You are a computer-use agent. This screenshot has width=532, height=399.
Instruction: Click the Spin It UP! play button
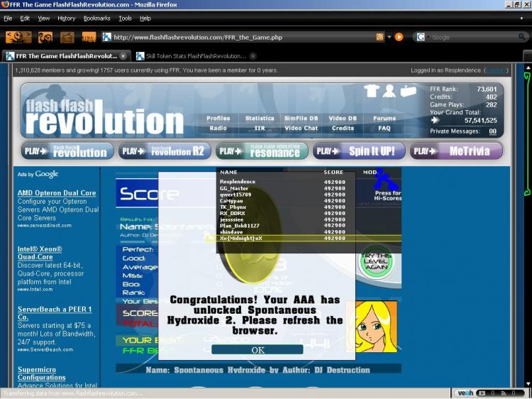coord(359,151)
